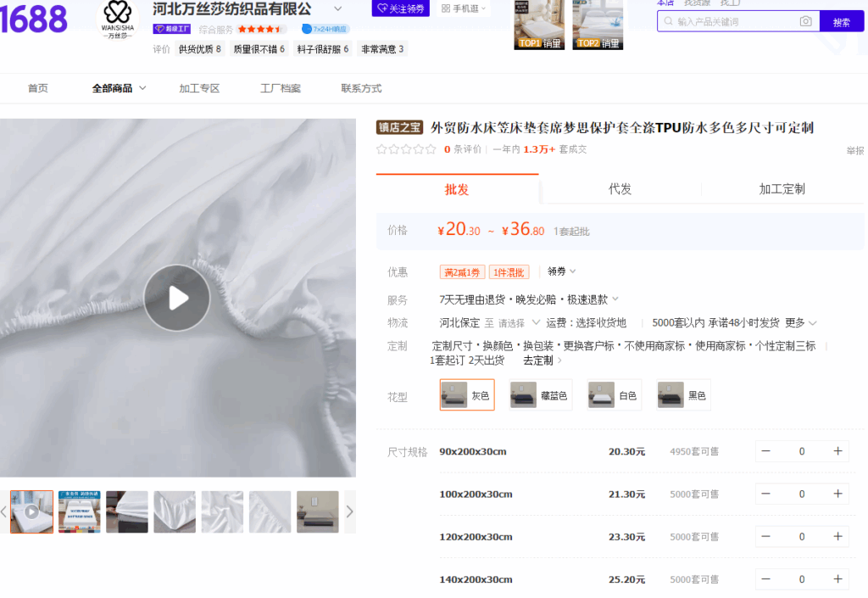Select the 白色 white color option
Screen dimensions: 868x598
click(614, 395)
